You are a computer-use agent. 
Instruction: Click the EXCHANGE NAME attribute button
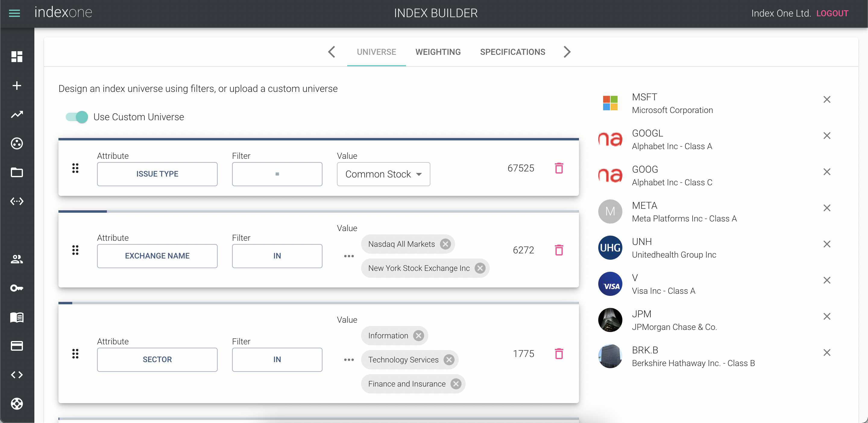point(157,256)
